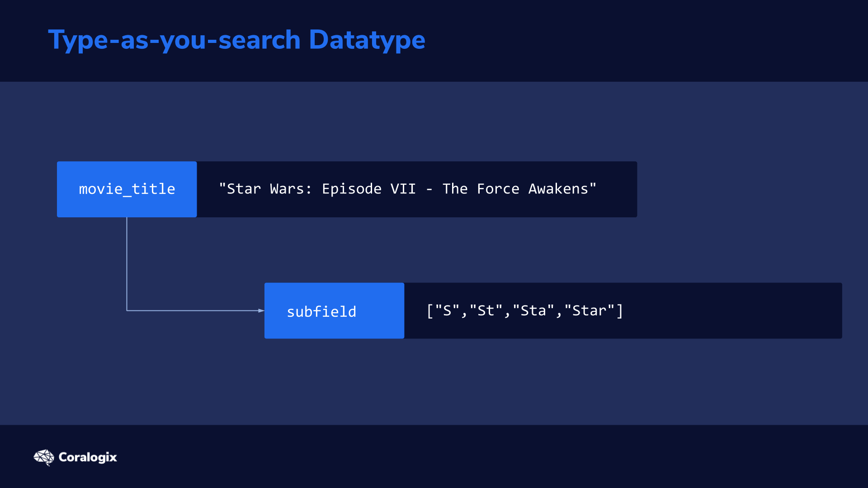Click the arrowhead pointing to subfield
The image size is (868, 488).
click(x=261, y=311)
